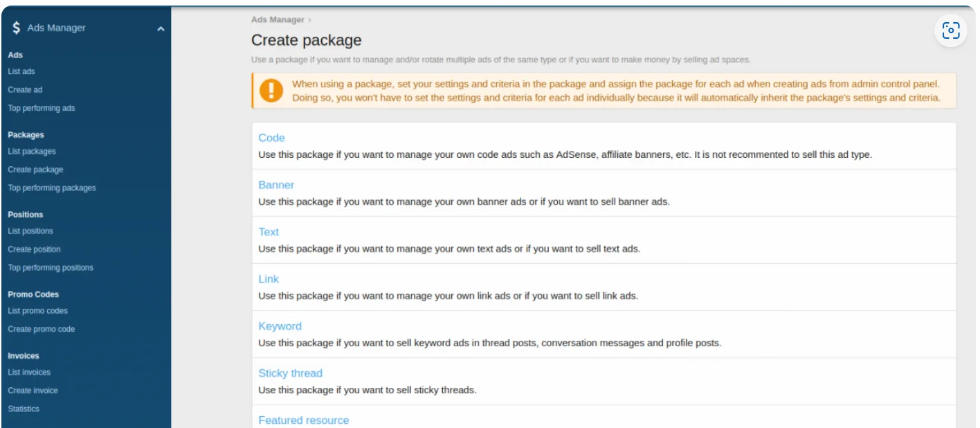
Task: Choose the Banner package type
Action: coord(276,185)
